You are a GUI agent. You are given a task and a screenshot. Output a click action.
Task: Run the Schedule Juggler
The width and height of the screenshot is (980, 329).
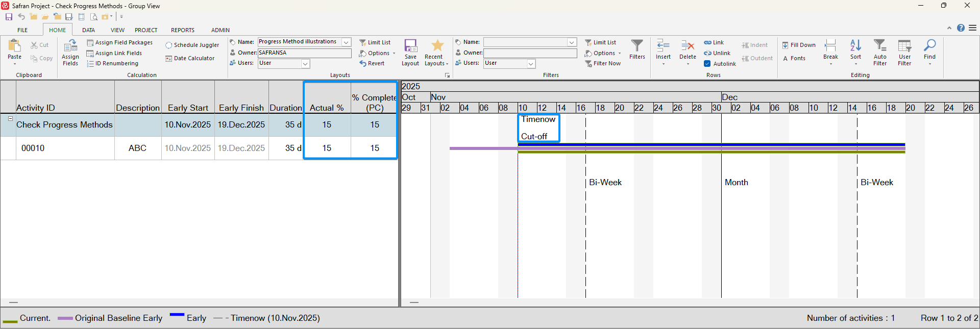click(192, 45)
